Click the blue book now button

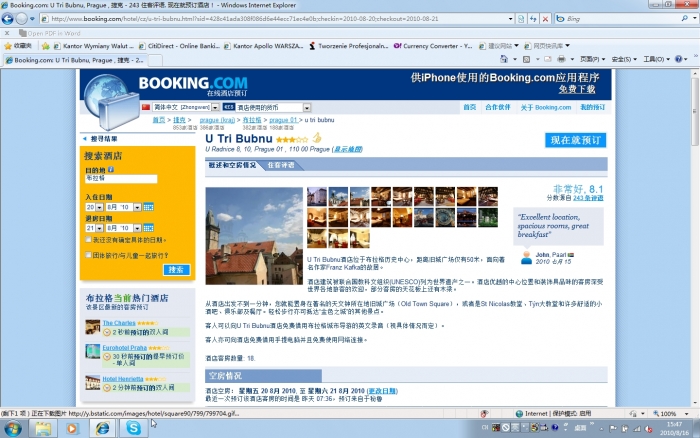[575, 140]
